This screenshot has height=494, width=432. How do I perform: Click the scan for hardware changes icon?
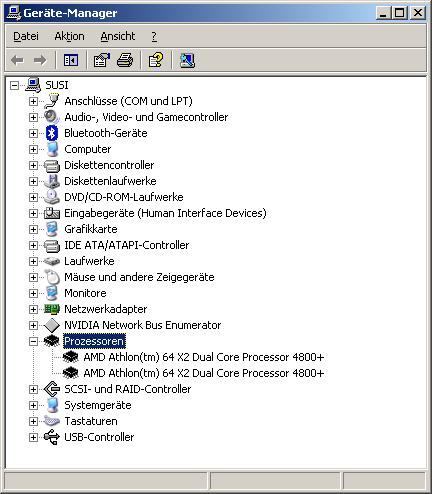tap(187, 60)
